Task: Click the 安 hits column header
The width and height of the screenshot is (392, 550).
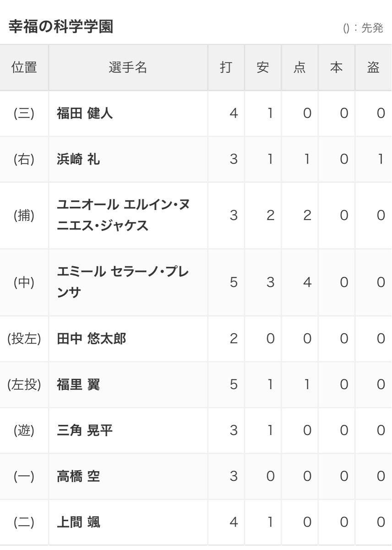Action: (262, 67)
